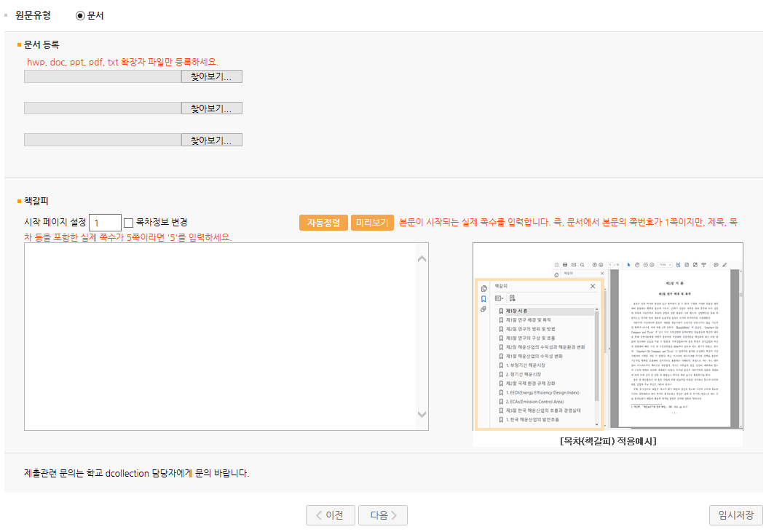766x532 pixels.
Task: Click the first 찾아보기 browse button
Action: (x=211, y=76)
